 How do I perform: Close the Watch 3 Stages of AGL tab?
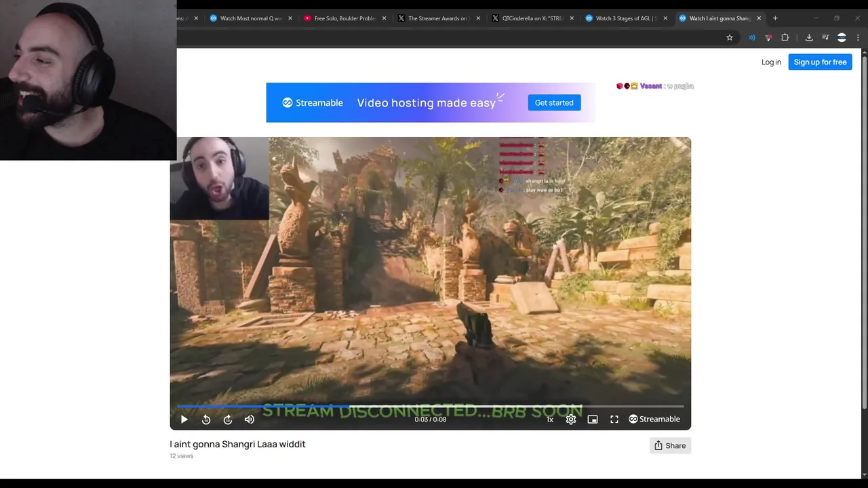tap(665, 18)
